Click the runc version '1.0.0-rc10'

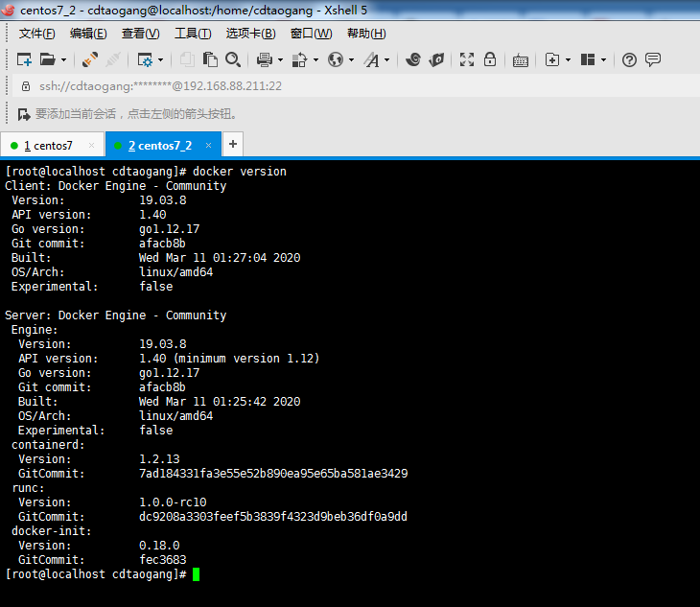(173, 502)
